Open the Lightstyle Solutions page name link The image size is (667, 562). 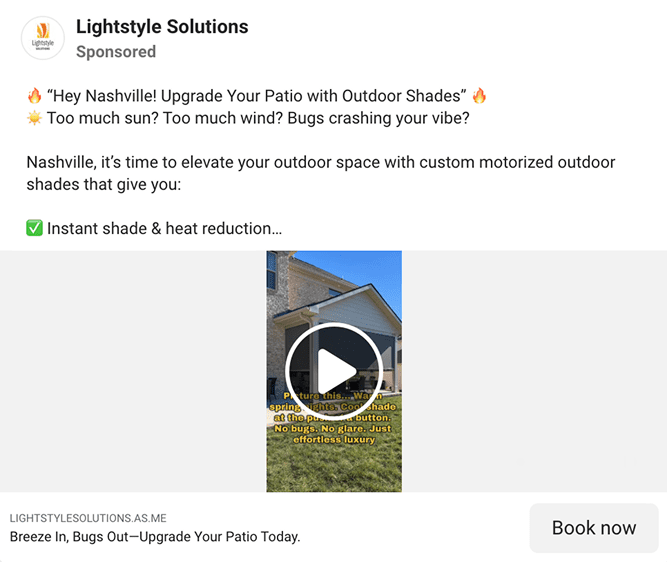point(162,27)
